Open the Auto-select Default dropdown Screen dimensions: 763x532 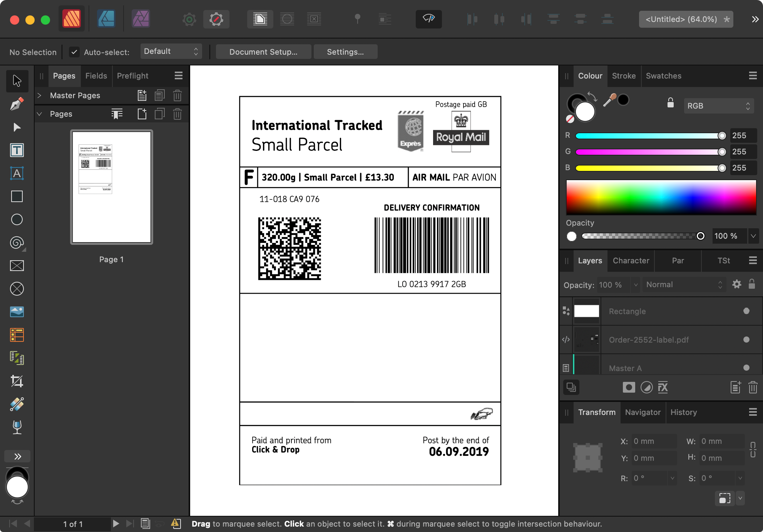pyautogui.click(x=171, y=52)
